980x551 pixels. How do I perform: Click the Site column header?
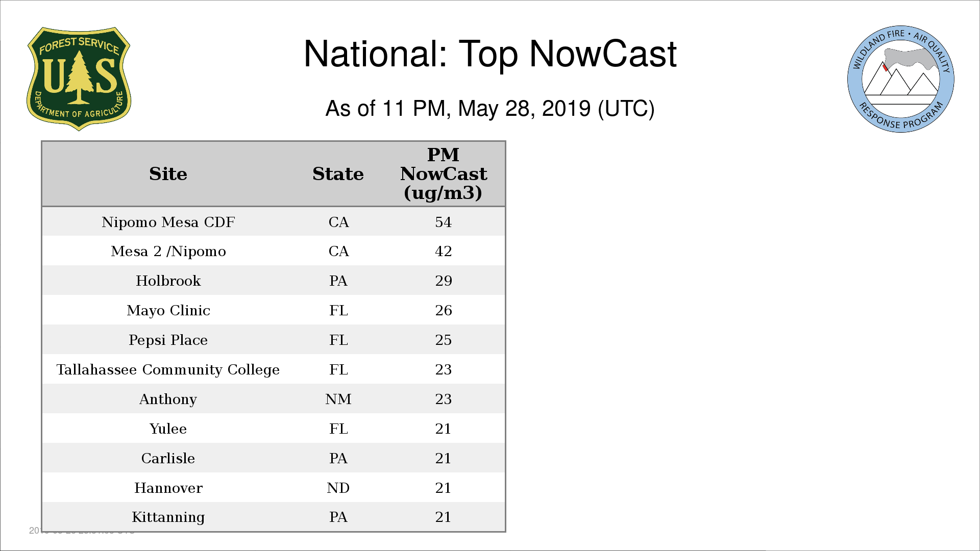tap(168, 174)
